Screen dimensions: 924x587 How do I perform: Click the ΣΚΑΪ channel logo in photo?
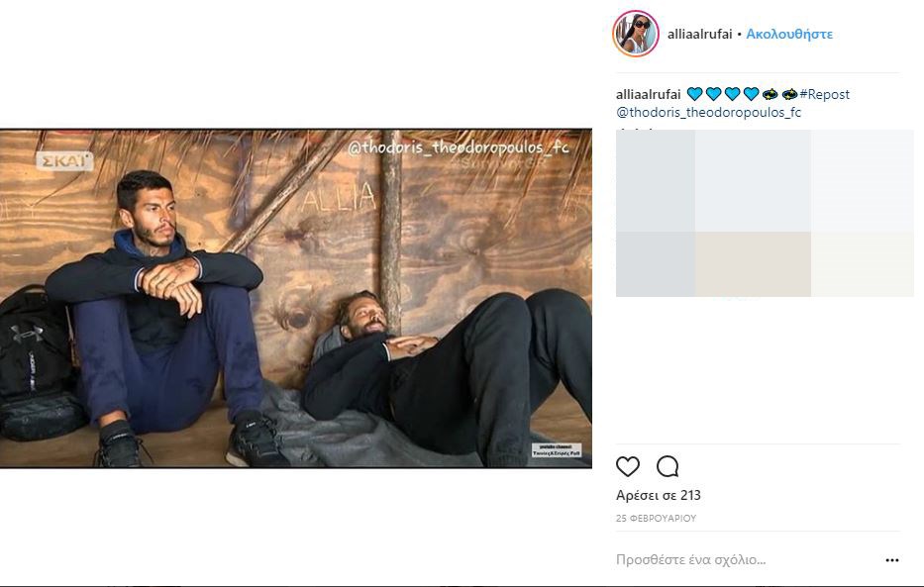(x=64, y=160)
